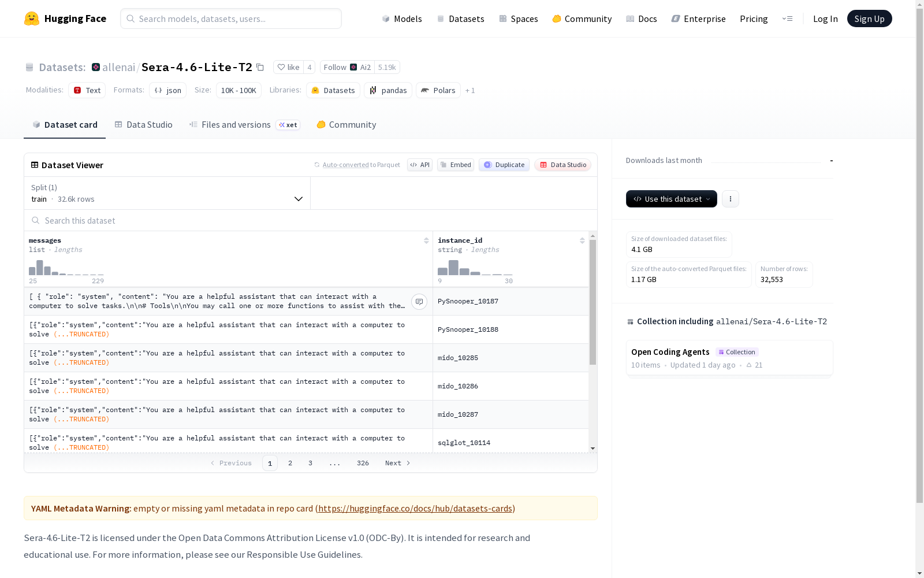Viewport: 924px width, 578px height.
Task: Expand the Split train dropdown
Action: [x=167, y=193]
